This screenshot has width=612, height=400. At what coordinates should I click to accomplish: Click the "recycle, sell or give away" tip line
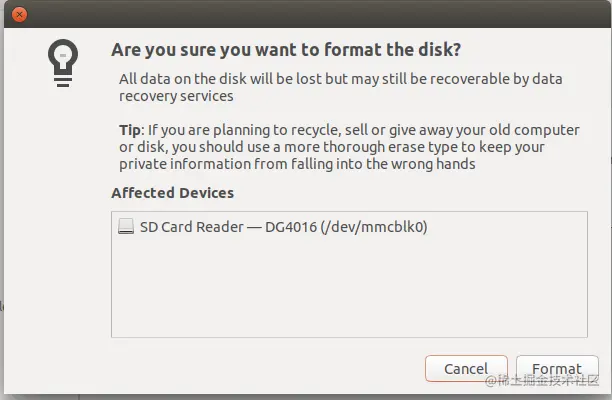[x=350, y=130]
